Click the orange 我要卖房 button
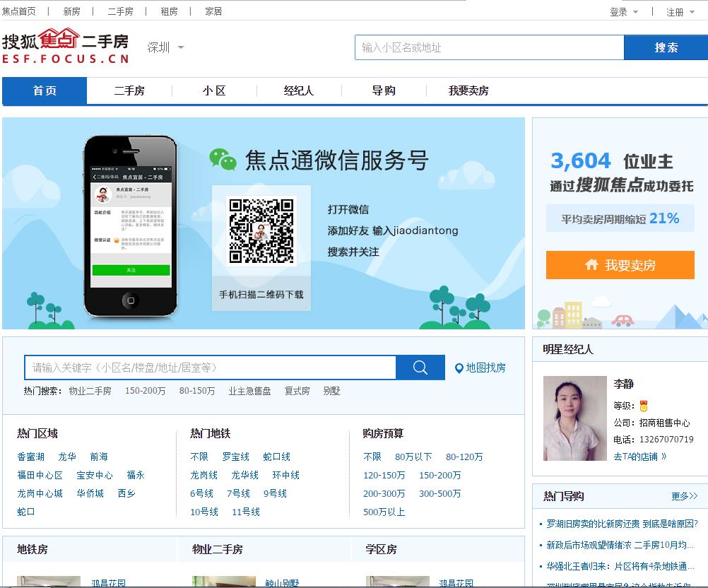The image size is (708, 588). pos(620,265)
